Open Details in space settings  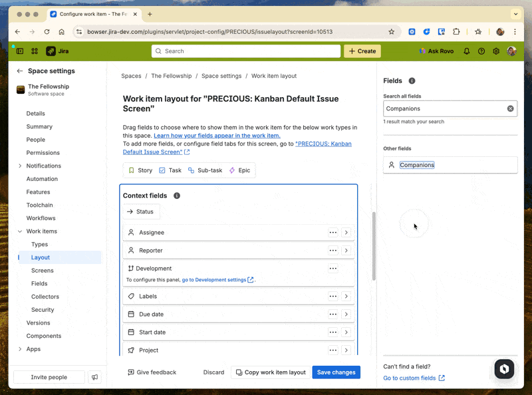(x=36, y=114)
